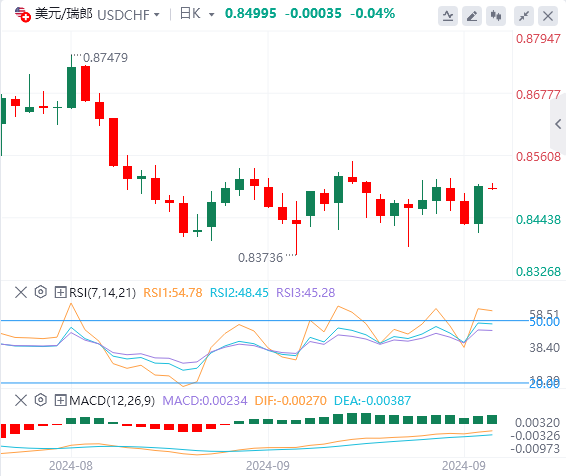Click the 0.83736 low price label
The height and width of the screenshot is (476, 566).
click(x=260, y=258)
